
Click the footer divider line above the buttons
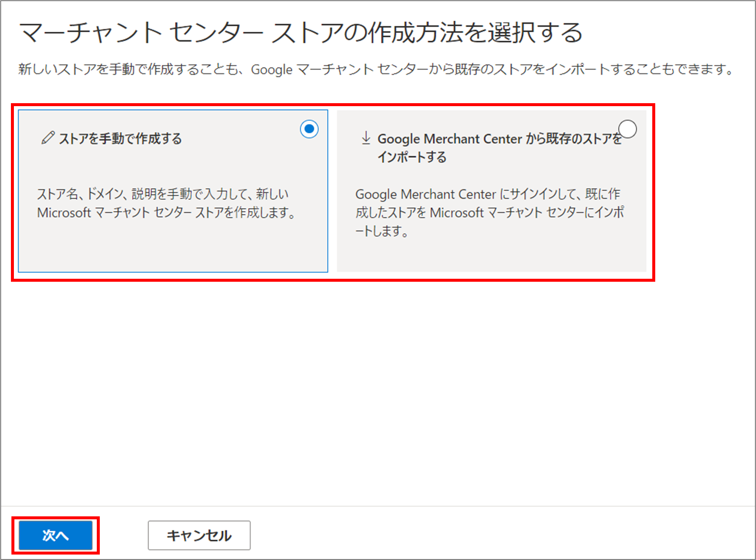tap(377, 506)
